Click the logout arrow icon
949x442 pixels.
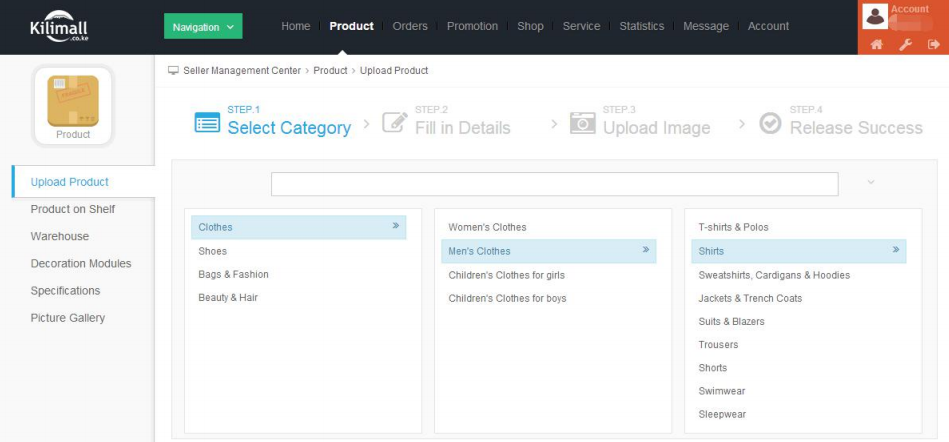tap(933, 45)
